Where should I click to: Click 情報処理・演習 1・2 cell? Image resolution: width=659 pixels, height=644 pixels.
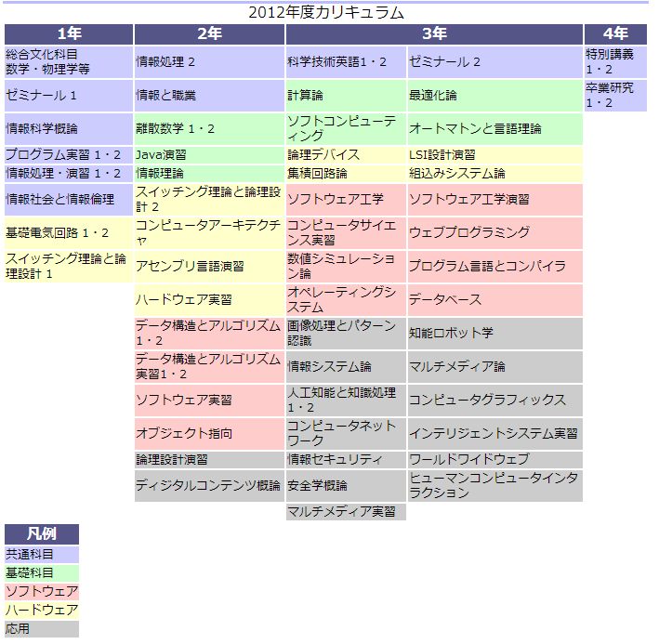pos(69,174)
